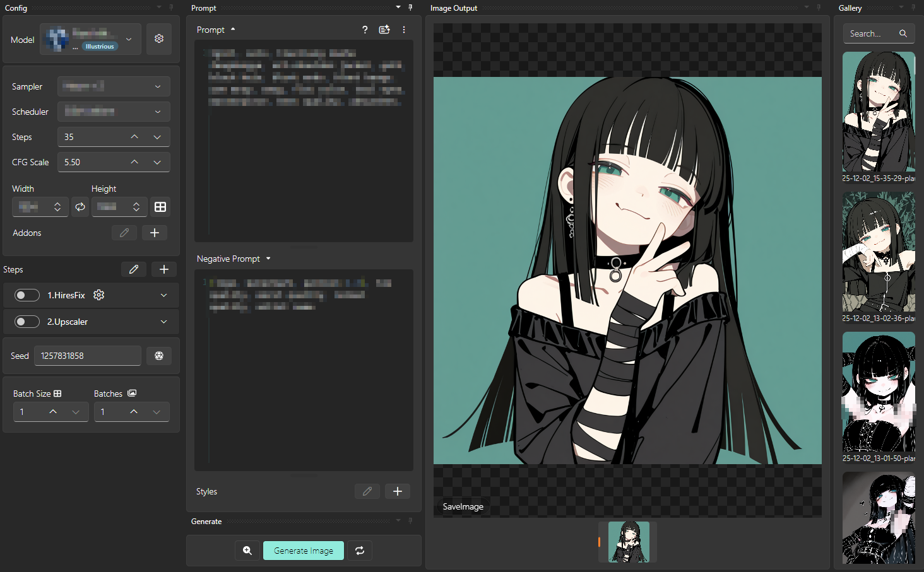
Task: Click the Batch Size grid icon
Action: [57, 394]
